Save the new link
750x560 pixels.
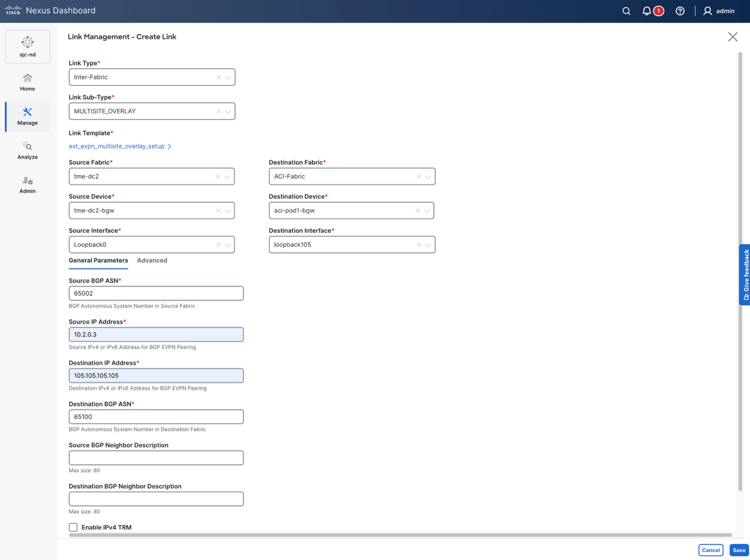click(x=739, y=550)
